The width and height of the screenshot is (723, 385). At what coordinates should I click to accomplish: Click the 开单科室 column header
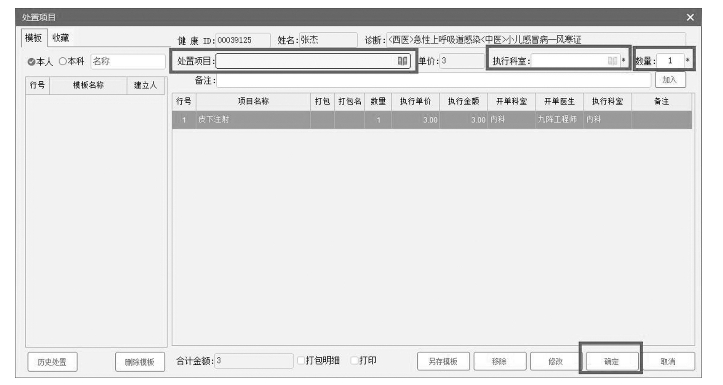tap(511, 101)
